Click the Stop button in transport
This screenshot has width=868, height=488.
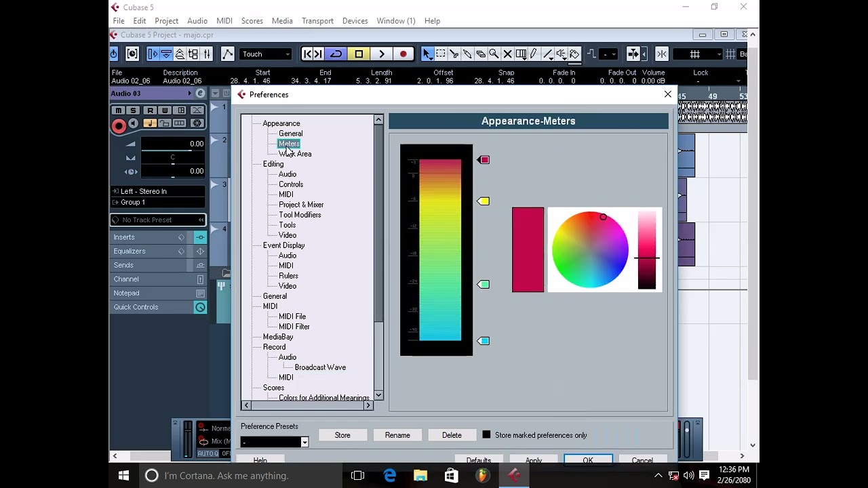359,54
